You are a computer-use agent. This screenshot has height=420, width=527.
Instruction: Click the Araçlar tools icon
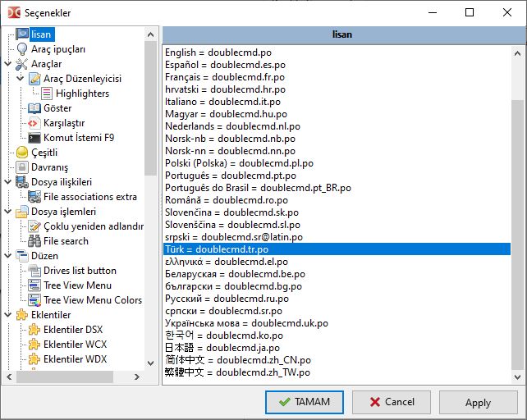[22, 64]
